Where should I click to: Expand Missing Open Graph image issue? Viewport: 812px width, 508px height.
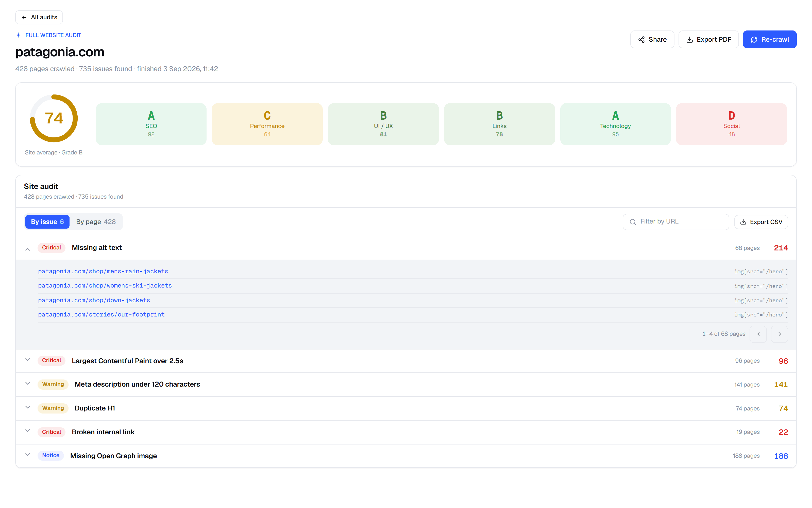tap(27, 455)
